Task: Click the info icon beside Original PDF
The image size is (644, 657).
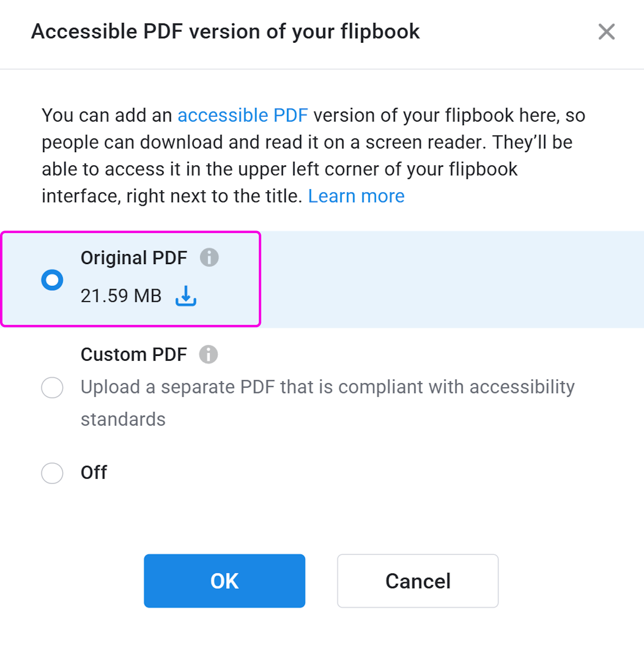Action: click(x=209, y=257)
